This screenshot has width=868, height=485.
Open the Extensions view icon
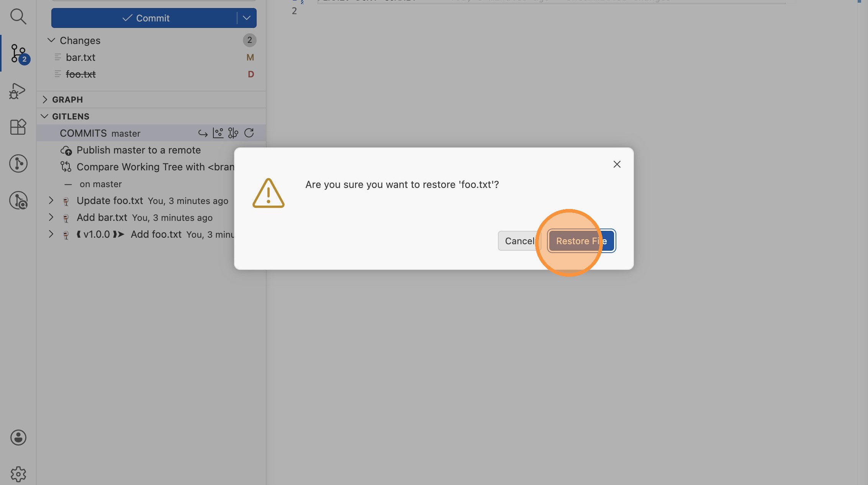(18, 127)
